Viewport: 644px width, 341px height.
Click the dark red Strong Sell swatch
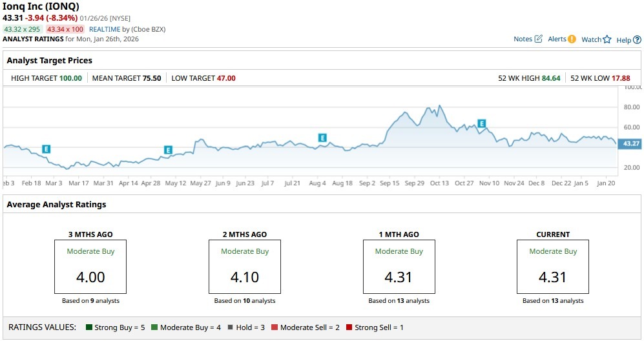coord(349,327)
